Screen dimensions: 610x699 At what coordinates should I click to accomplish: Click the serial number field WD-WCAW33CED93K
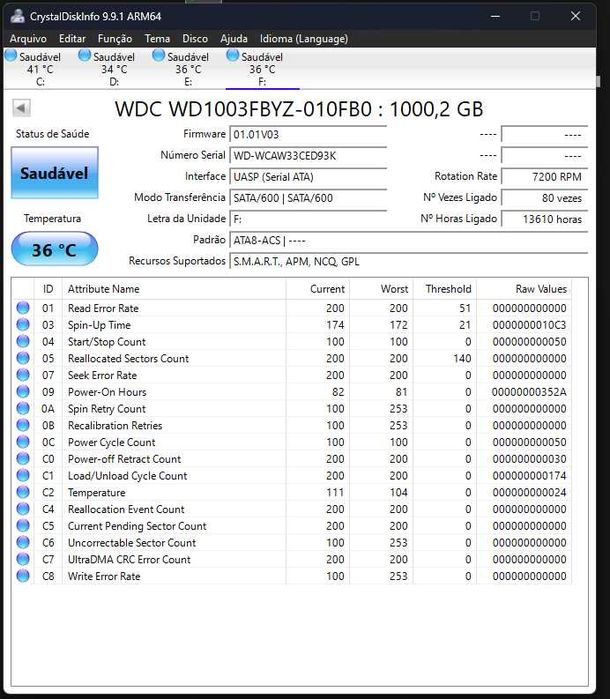click(x=308, y=156)
